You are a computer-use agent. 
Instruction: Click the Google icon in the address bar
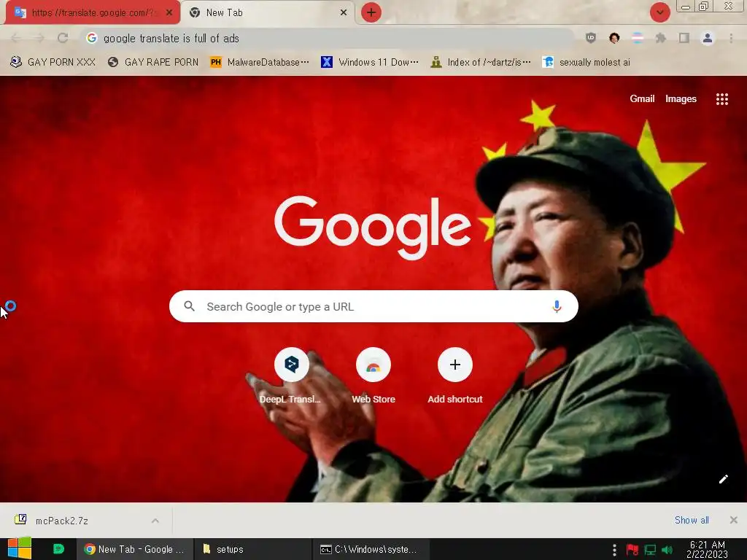tap(92, 38)
